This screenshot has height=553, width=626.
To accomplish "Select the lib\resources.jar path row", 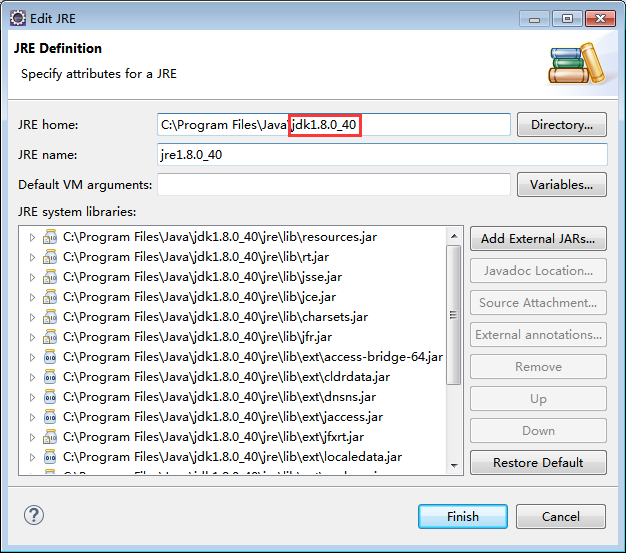I will 220,237.
